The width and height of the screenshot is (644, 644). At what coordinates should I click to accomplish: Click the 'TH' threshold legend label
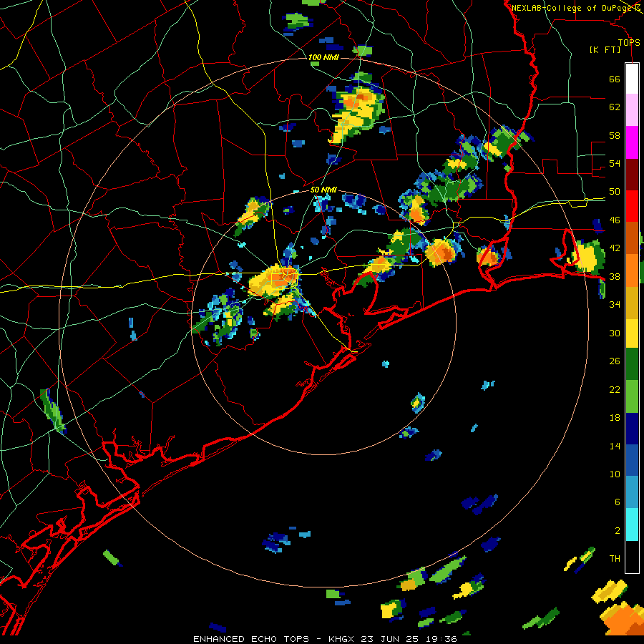(615, 559)
